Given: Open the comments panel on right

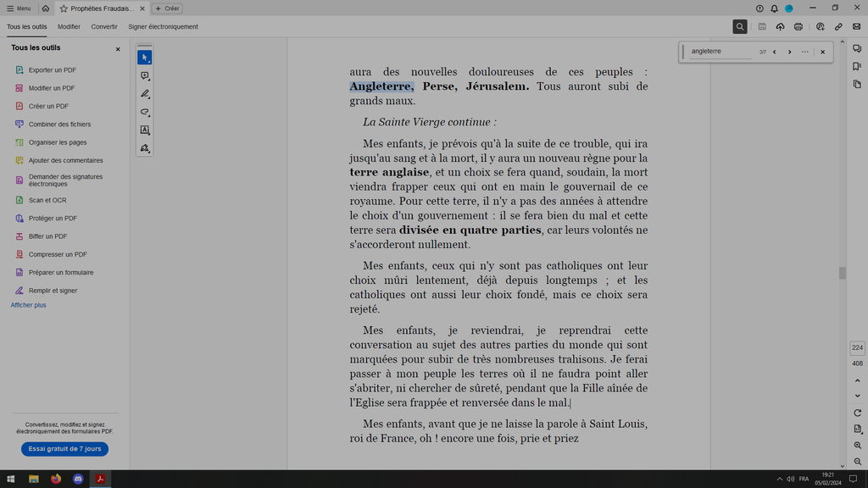Looking at the screenshot, I should click(857, 48).
